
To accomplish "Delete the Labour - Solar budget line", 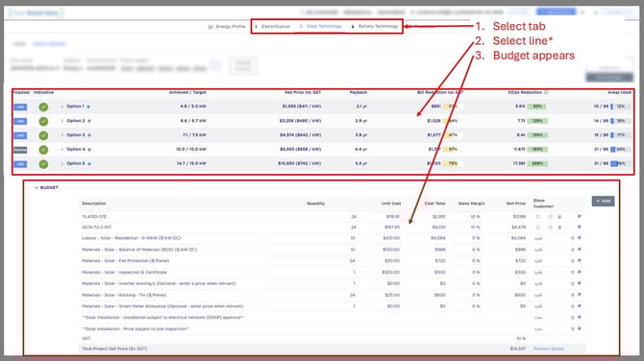I will pos(573,238).
